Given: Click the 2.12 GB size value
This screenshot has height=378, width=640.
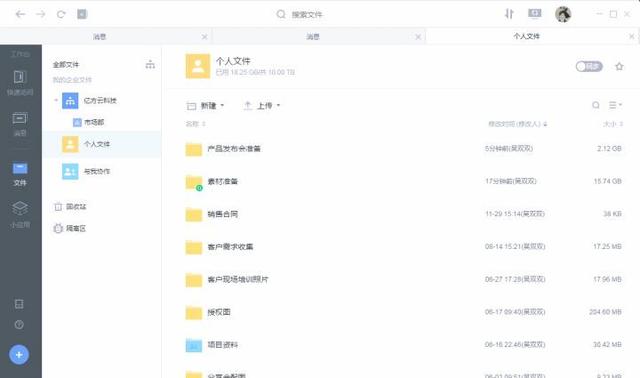Looking at the screenshot, I should (x=609, y=149).
